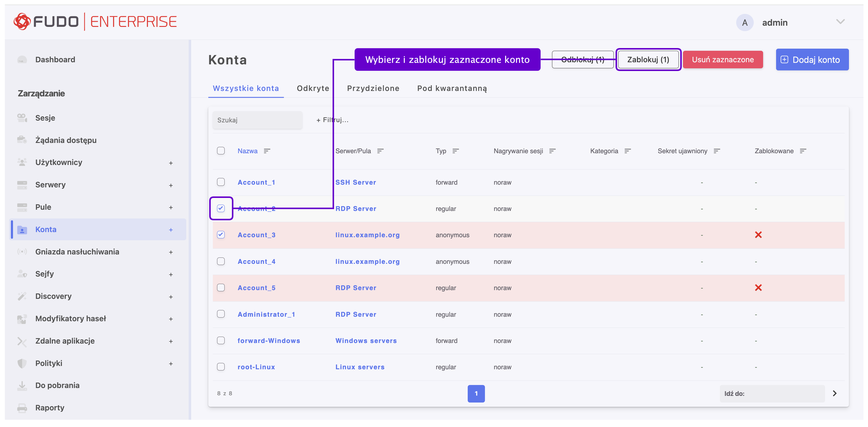Click the Raporty printer icon

pos(22,408)
